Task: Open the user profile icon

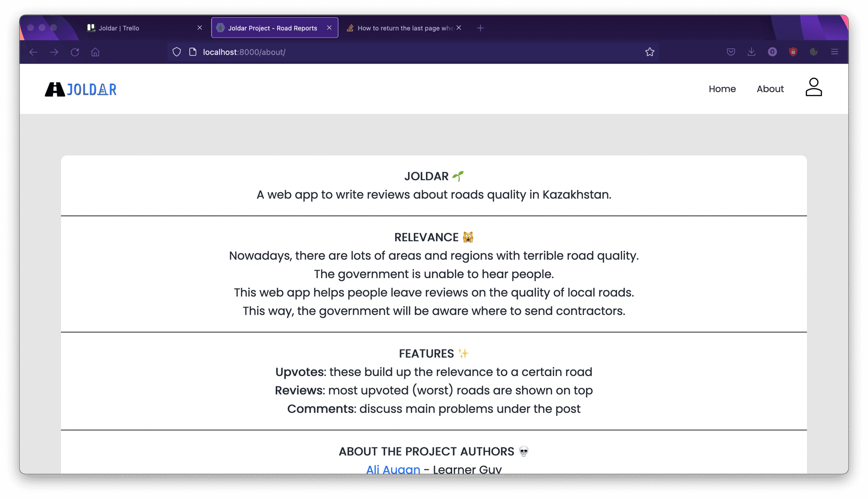Action: click(813, 87)
